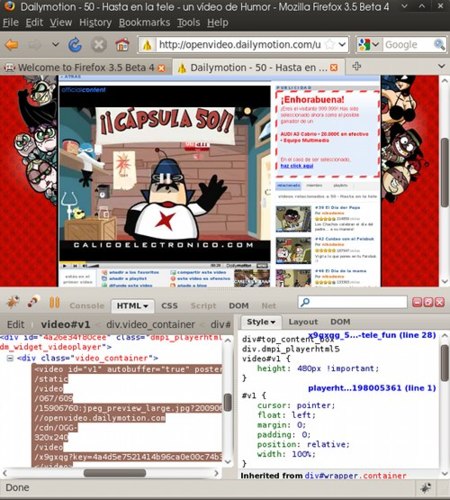Screen dimensions: 450x500
Task: Close the Firebug panel with red X
Action: tap(440, 302)
